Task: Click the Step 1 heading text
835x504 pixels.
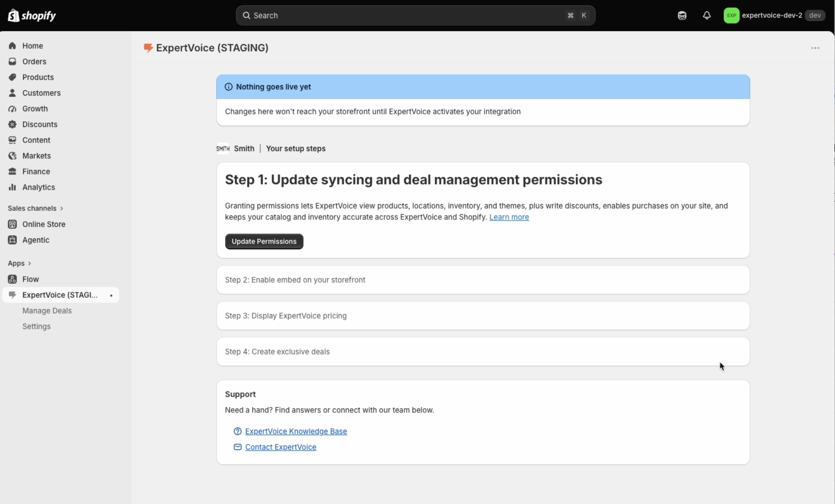Action: pos(414,180)
